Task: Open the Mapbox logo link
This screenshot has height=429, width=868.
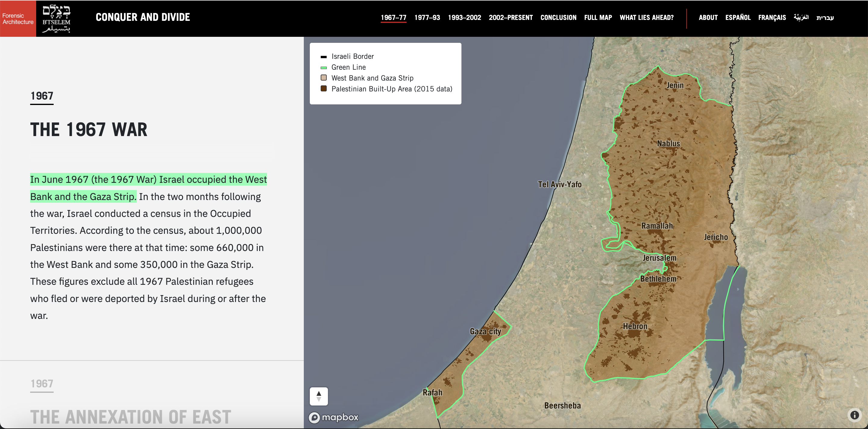Action: 334,418
